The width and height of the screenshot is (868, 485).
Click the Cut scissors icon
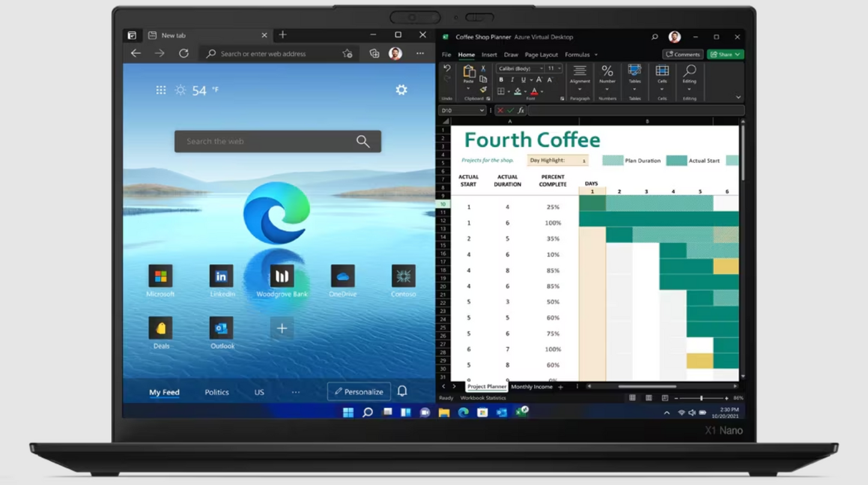pos(483,69)
